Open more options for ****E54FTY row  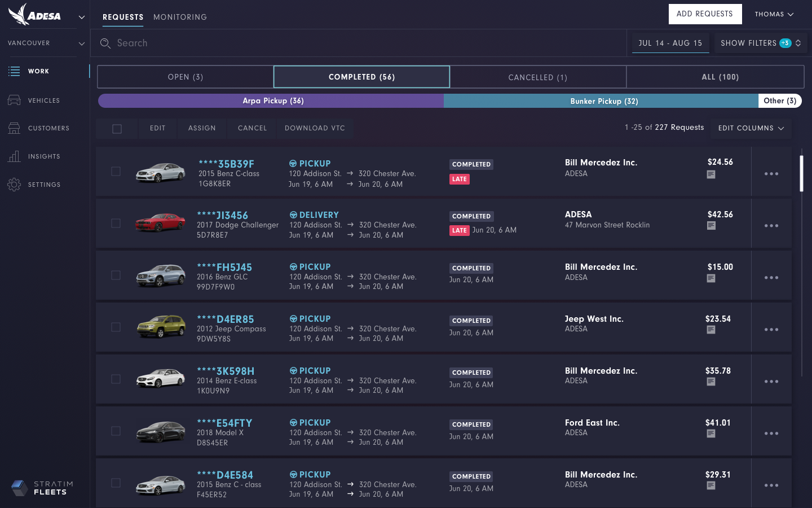coord(771,433)
